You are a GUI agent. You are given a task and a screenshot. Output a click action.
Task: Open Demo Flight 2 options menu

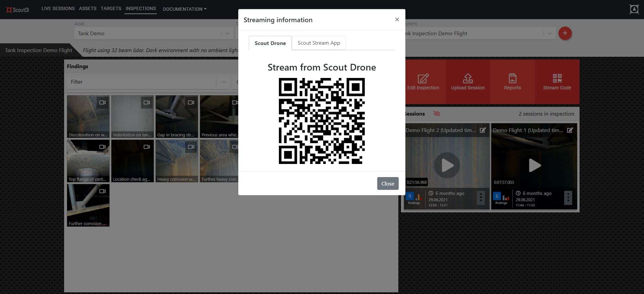481,198
